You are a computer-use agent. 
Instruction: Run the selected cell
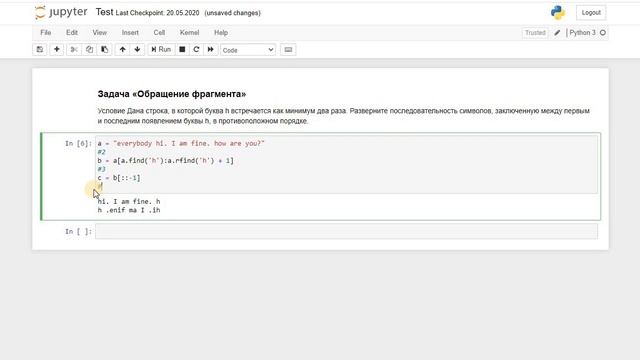coord(161,50)
